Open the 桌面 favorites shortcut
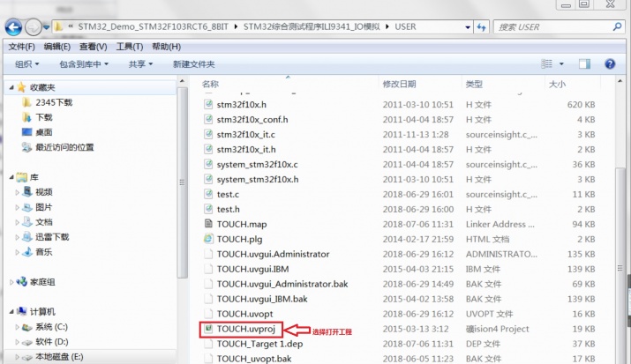This screenshot has height=364, width=631. pyautogui.click(x=43, y=132)
